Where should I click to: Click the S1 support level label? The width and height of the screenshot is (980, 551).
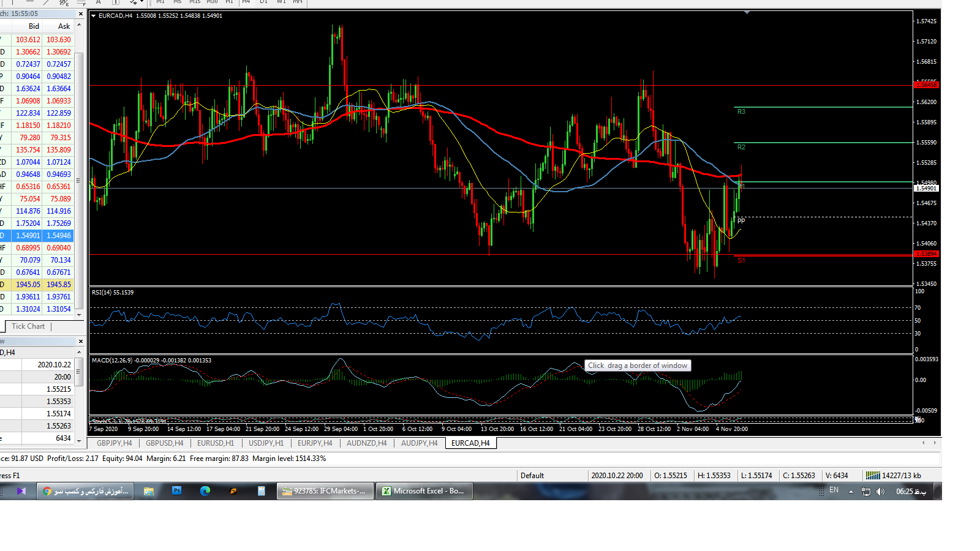[x=741, y=261]
